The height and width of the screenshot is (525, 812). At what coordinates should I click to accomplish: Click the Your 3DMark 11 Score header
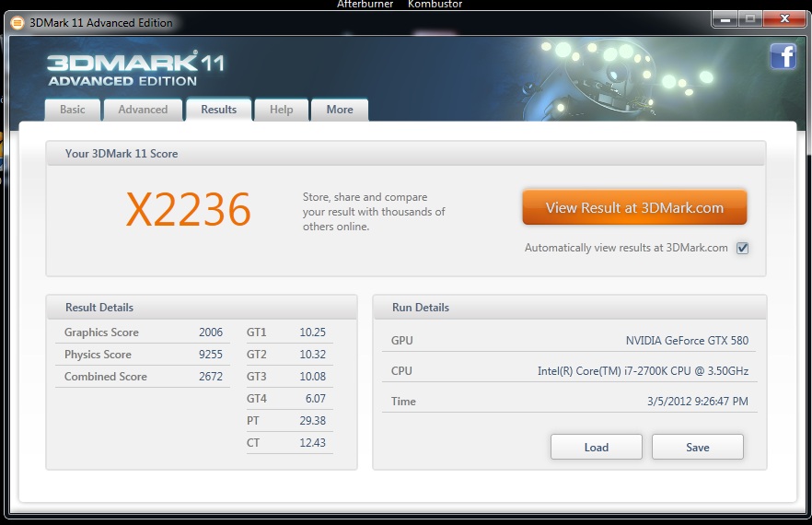click(406, 154)
